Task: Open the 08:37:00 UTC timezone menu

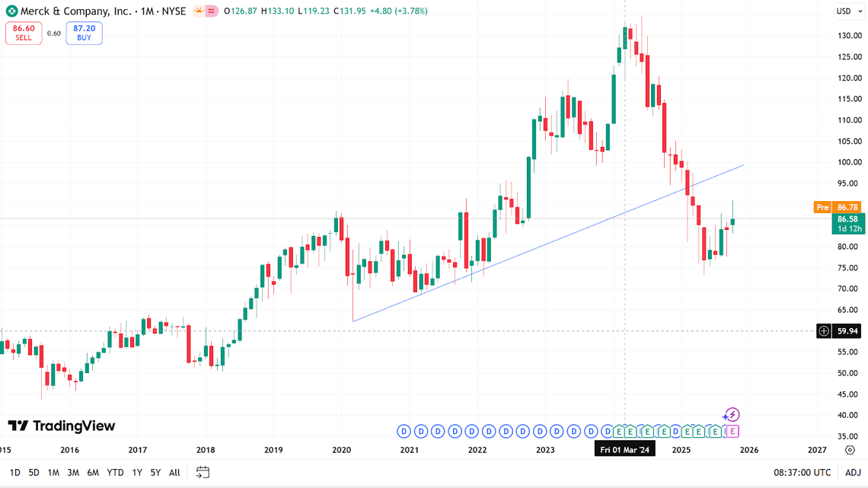Action: coord(801,473)
